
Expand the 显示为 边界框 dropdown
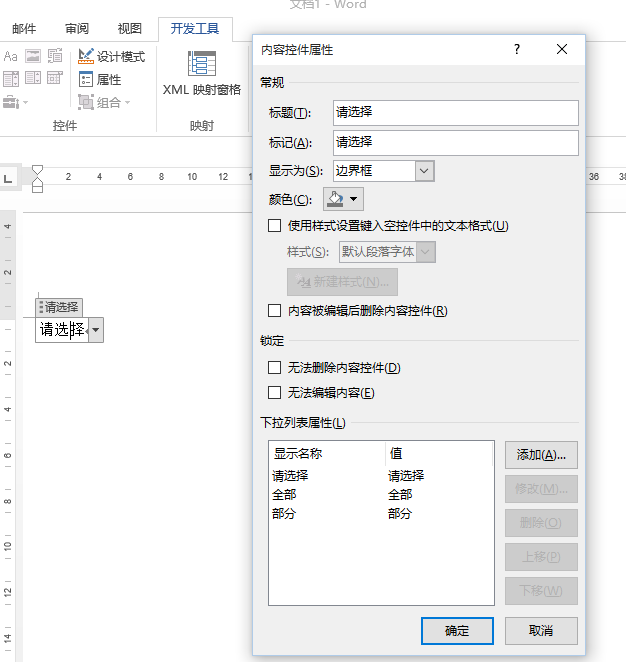(424, 171)
